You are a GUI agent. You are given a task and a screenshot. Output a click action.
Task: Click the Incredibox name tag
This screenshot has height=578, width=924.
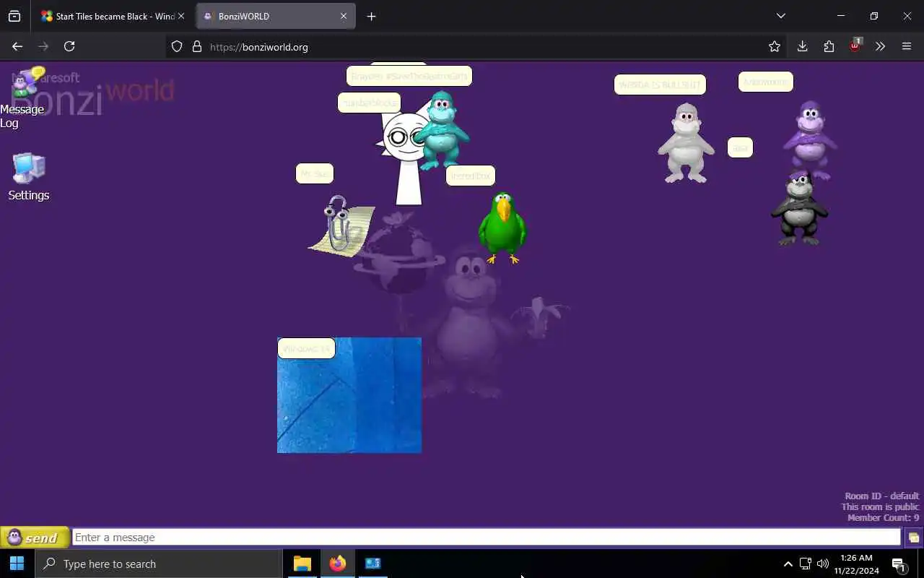point(471,176)
